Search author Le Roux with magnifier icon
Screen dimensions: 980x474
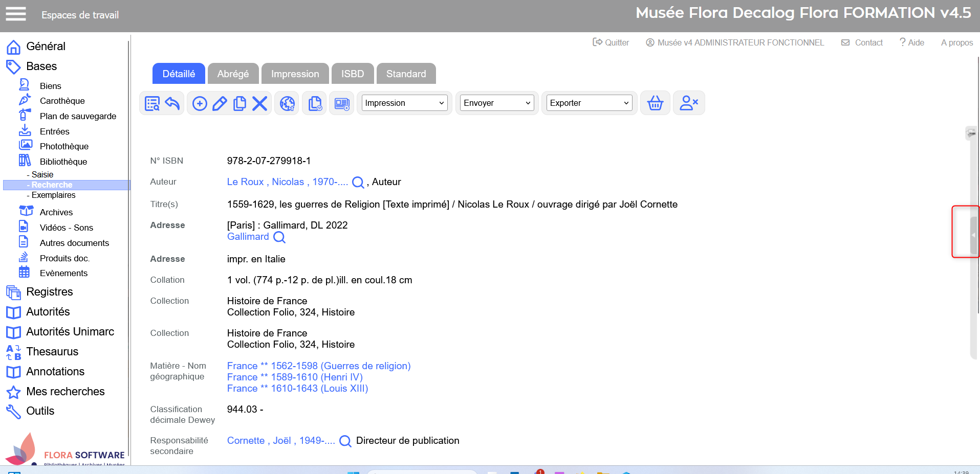358,183
